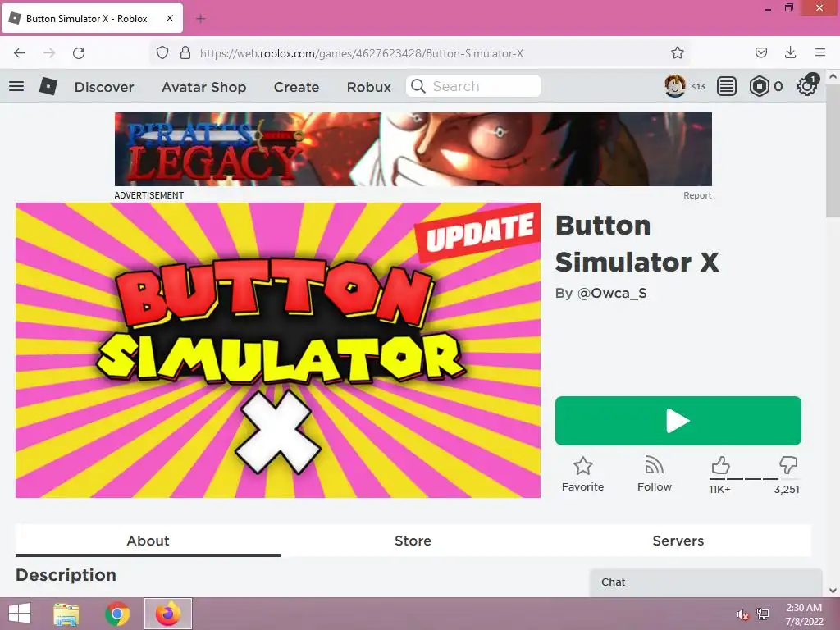The image size is (840, 630).
Task: Go back in the browser
Action: [x=20, y=53]
